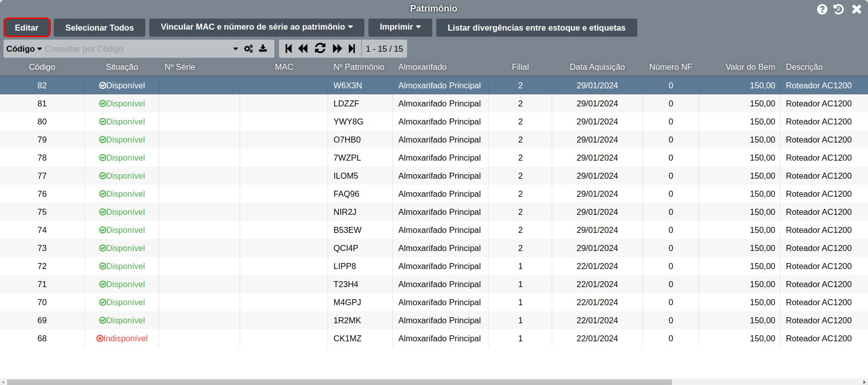Click Listar divergências entre estoque e etiquetas
The image size is (868, 385).
[x=536, y=28]
